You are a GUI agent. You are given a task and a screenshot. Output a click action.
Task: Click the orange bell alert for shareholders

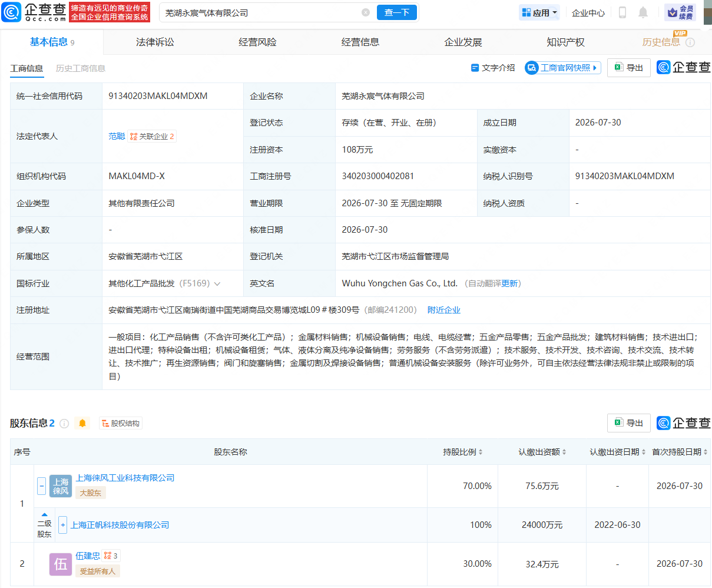tap(82, 423)
